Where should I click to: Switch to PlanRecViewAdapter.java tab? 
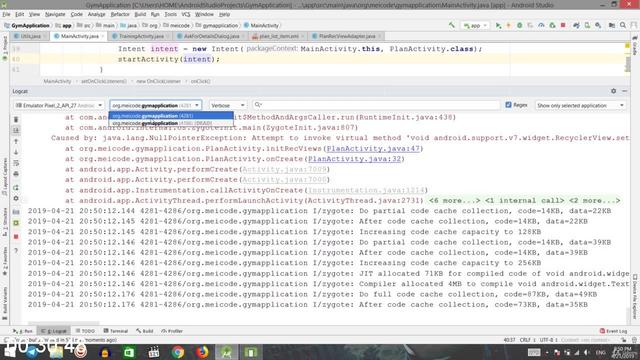click(x=347, y=36)
